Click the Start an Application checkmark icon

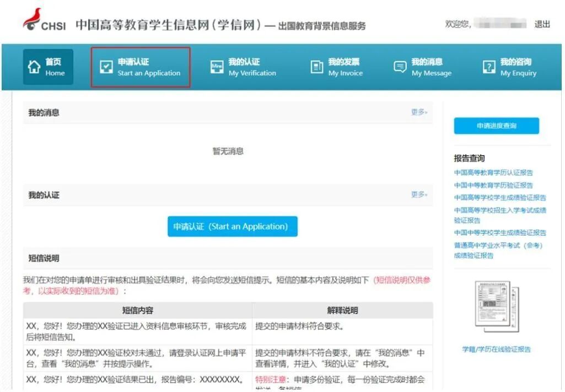tap(106, 67)
